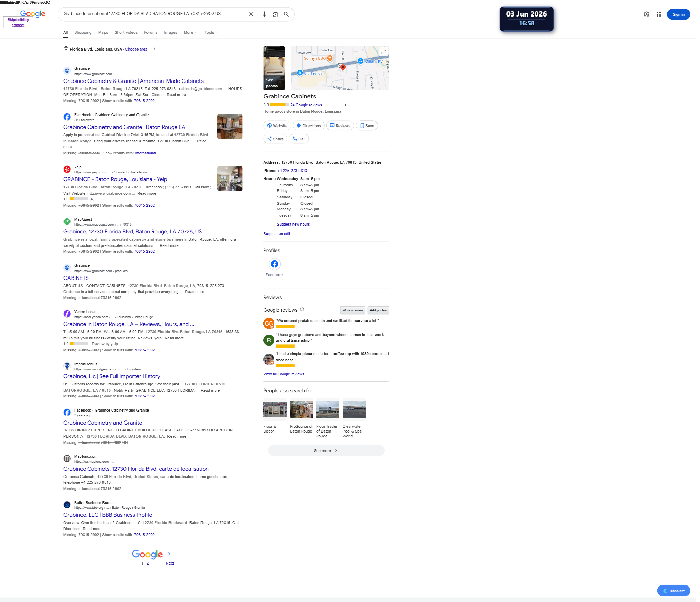Screen dimensions: 700x602
Task: Click the next page arrow by Google pagination logo
Action: point(169,554)
